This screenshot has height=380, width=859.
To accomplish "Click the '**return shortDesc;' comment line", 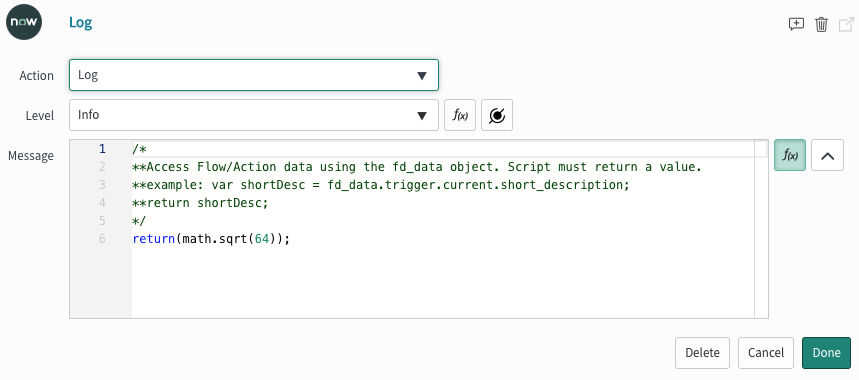I will [x=201, y=203].
